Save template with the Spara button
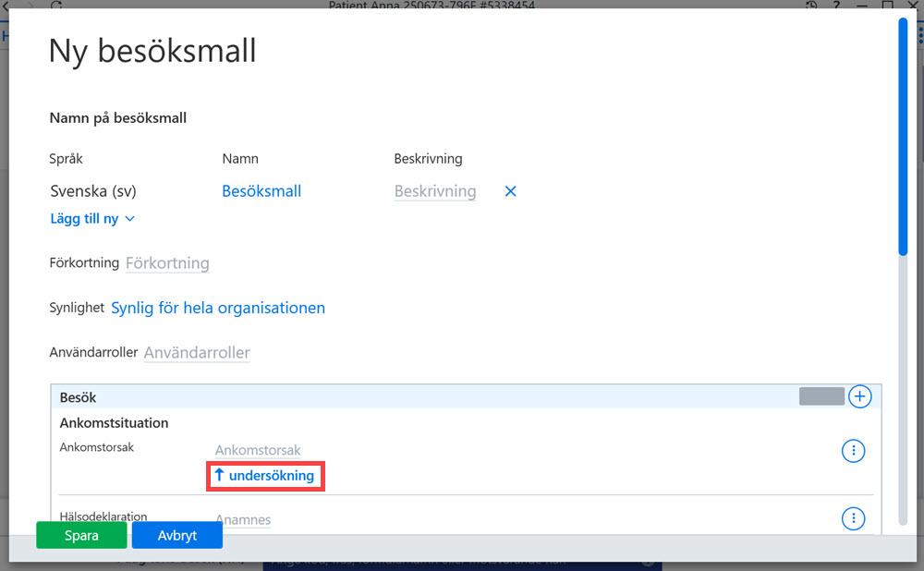 81,535
